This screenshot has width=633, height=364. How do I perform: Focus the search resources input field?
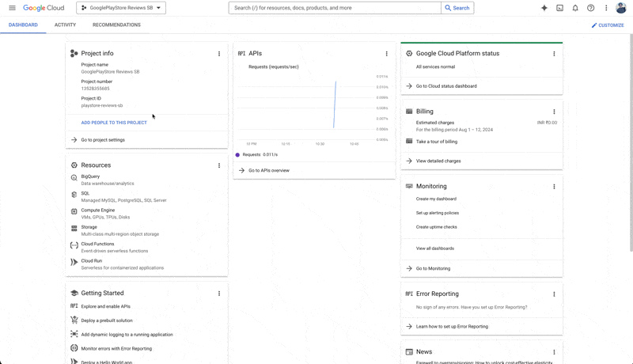(335, 8)
